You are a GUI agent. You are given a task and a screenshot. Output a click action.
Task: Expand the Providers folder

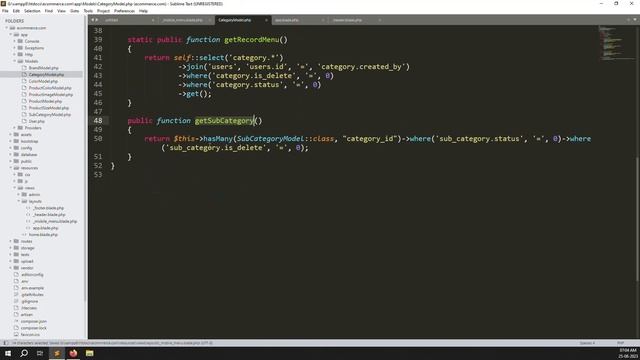15,128
